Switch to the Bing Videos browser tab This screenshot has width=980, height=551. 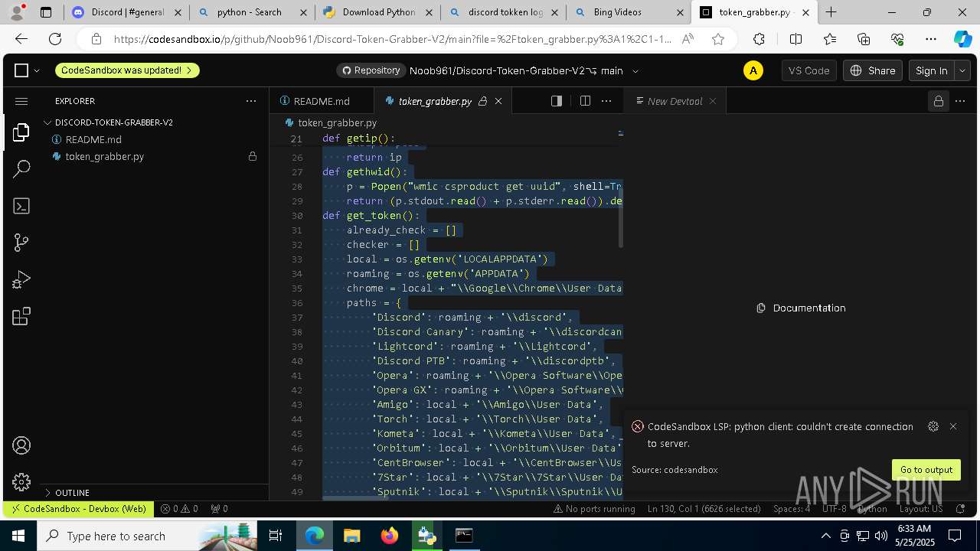coord(629,12)
